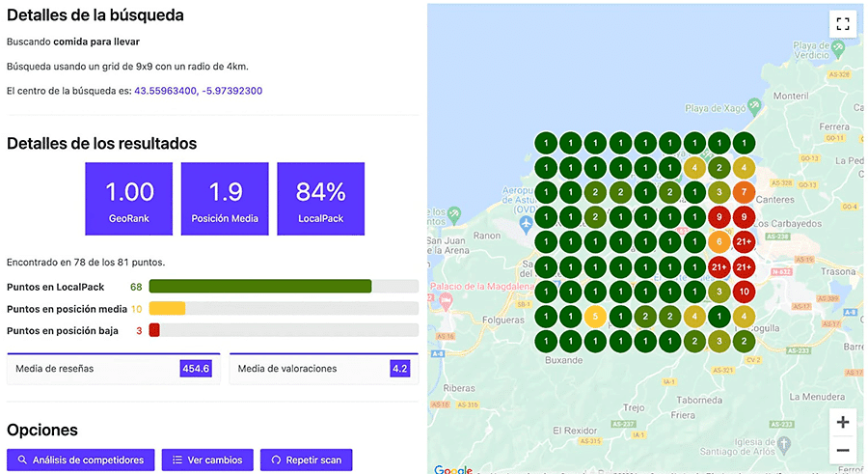
Task: Click the Palacio de la Magdalena map pin
Action: (446, 299)
